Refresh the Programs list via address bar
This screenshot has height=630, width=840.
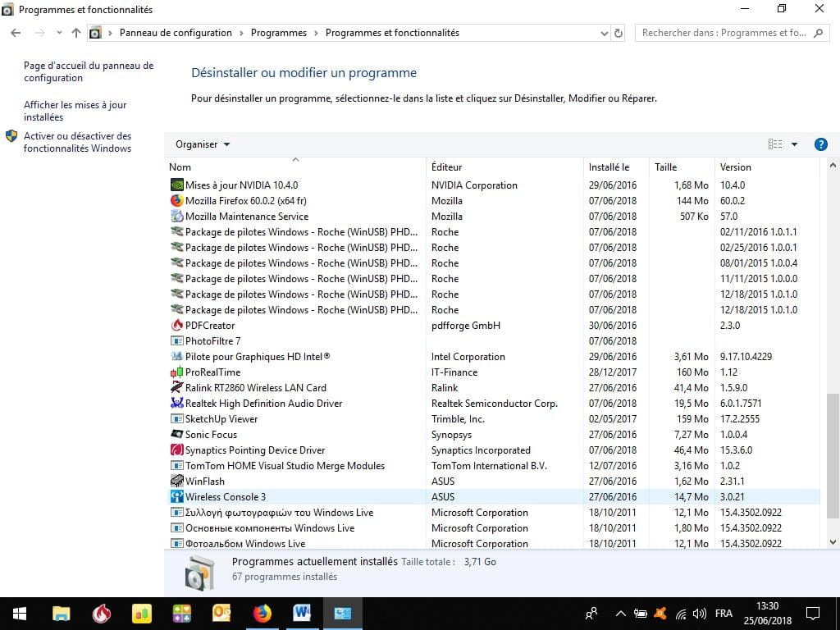(x=619, y=33)
